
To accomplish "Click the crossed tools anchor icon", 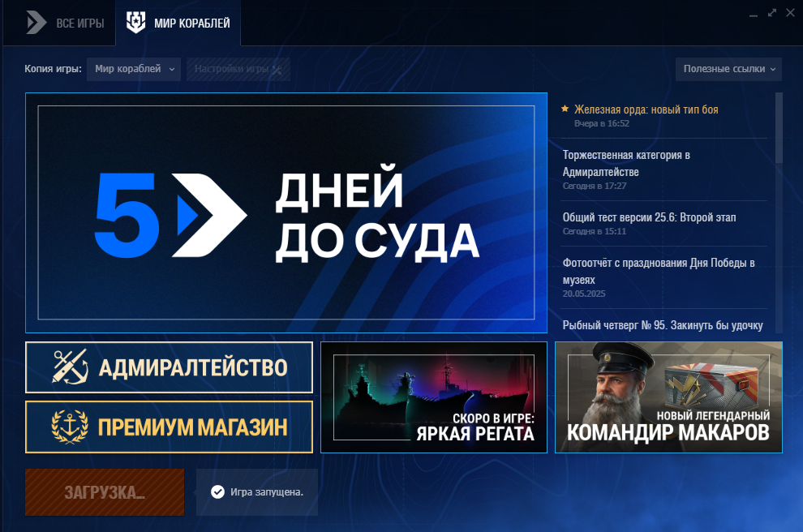I will (x=70, y=367).
